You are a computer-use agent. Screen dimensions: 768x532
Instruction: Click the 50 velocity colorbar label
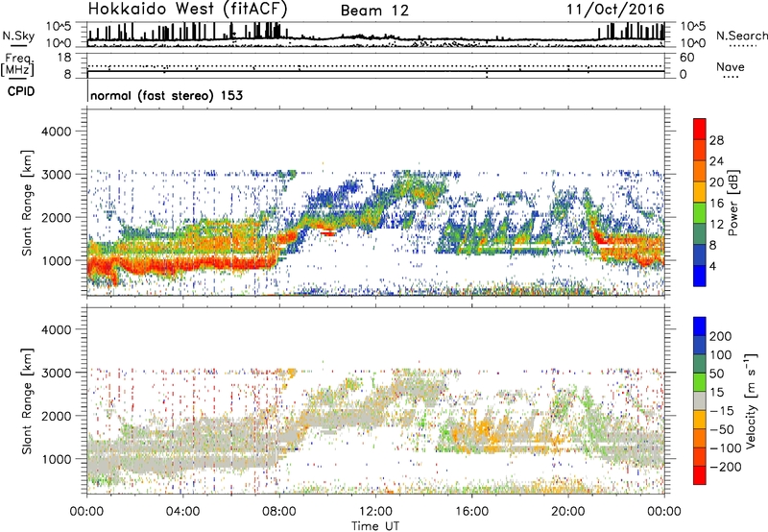[x=716, y=374]
